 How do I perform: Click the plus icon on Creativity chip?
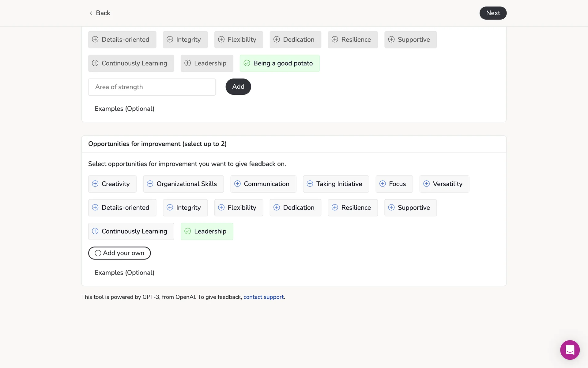95,184
